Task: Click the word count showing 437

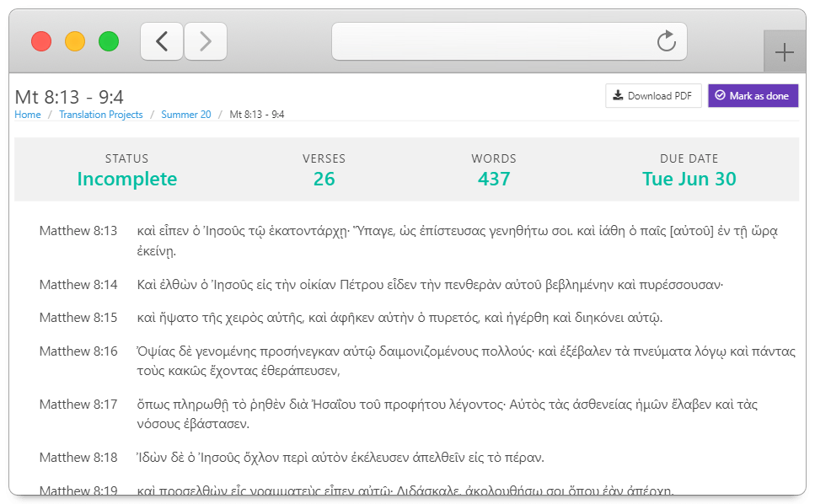Action: 494,179
